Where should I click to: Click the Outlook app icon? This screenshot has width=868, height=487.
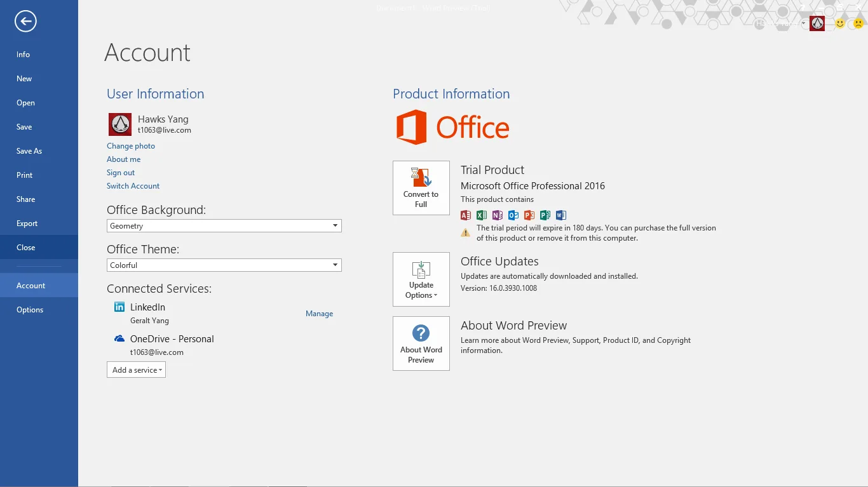(513, 215)
